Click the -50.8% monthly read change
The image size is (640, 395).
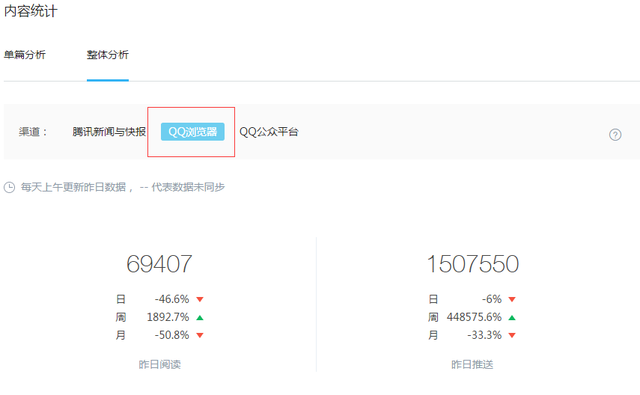point(172,335)
